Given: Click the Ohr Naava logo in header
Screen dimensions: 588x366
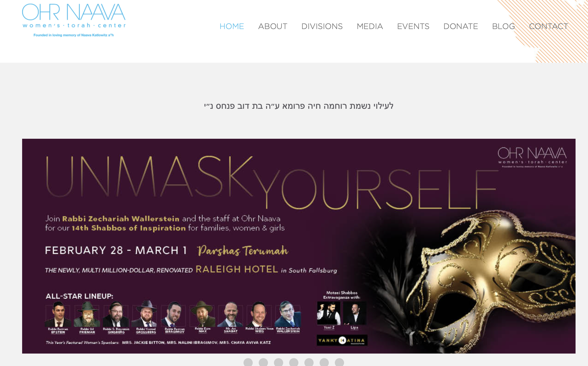Looking at the screenshot, I should (74, 20).
